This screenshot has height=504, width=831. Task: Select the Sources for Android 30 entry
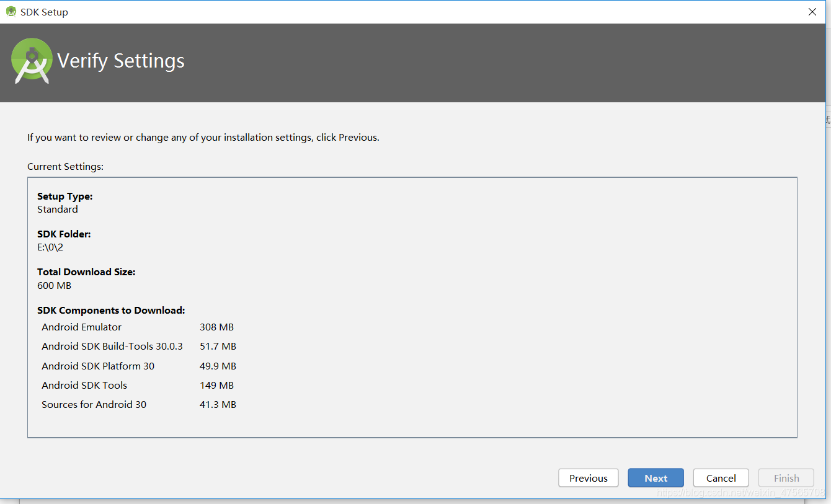(94, 404)
